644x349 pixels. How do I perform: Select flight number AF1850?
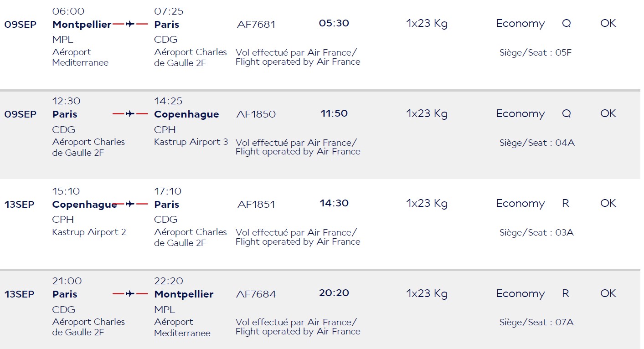tap(256, 114)
